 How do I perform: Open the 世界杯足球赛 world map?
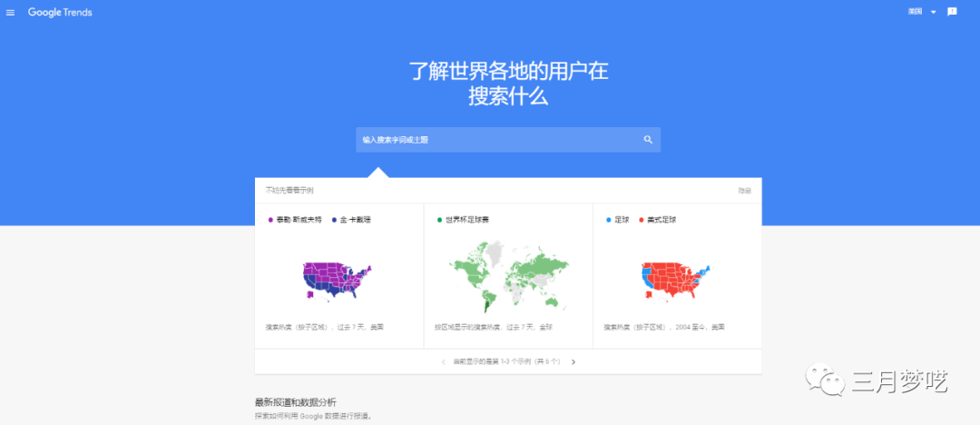click(508, 274)
